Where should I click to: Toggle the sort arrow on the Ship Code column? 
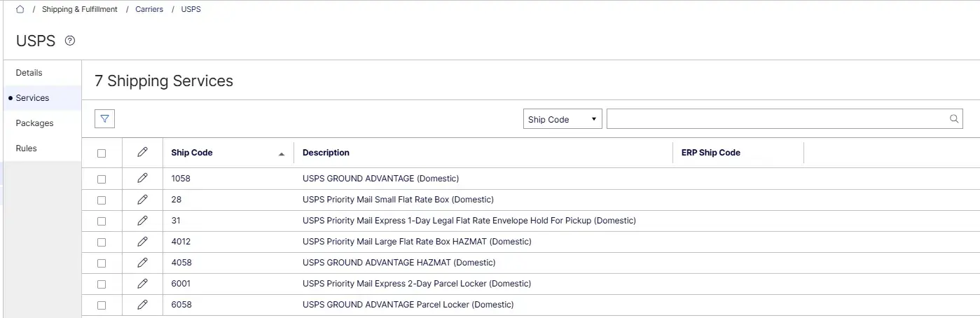[282, 153]
